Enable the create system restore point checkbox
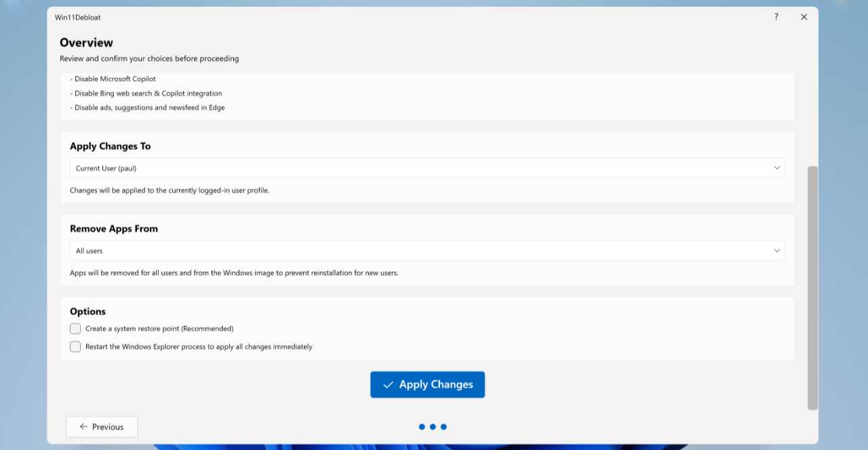The height and width of the screenshot is (450, 868). coord(75,329)
